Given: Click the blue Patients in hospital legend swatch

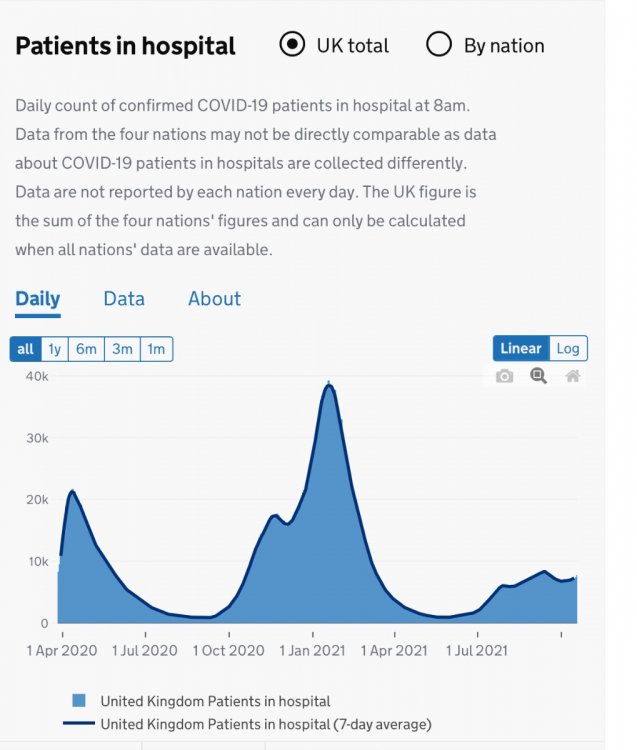Looking at the screenshot, I should [x=80, y=701].
